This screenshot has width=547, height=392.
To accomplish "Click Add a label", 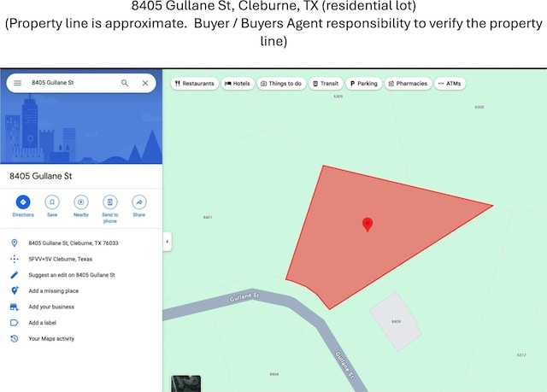I will pos(42,323).
